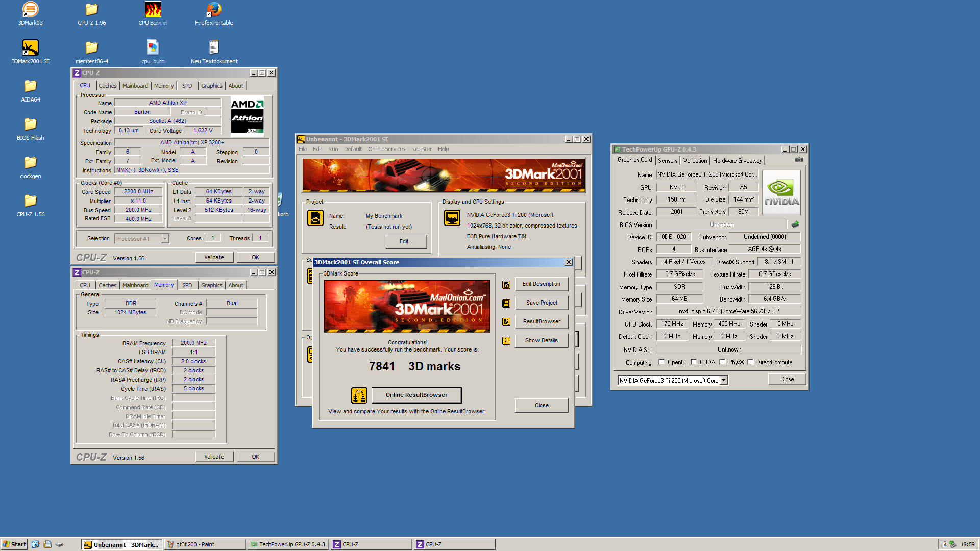The height and width of the screenshot is (551, 980).
Task: Click the Edit... button in Project section
Action: [x=406, y=242]
